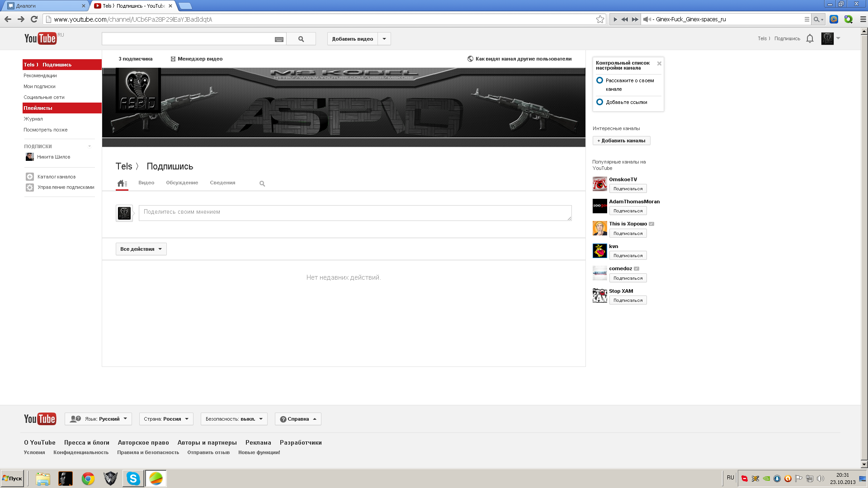This screenshot has width=868, height=488.
Task: Switch to the Видео channel tab
Action: point(146,183)
